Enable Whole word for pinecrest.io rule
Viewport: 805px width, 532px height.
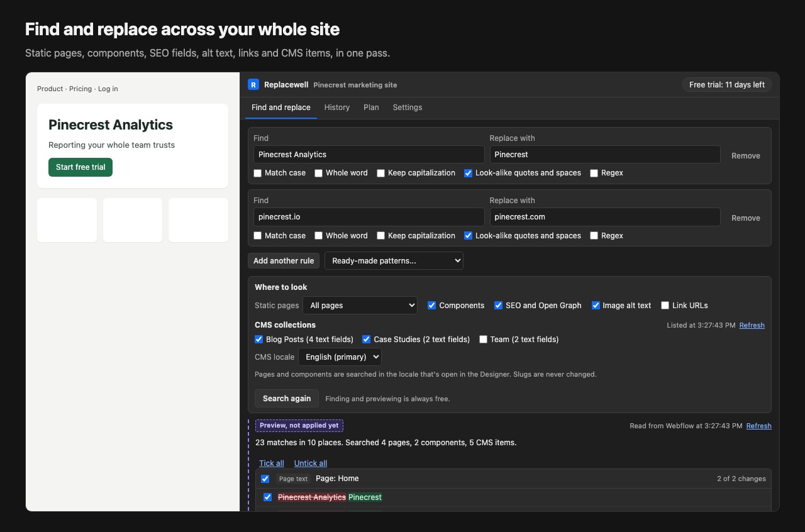point(319,236)
